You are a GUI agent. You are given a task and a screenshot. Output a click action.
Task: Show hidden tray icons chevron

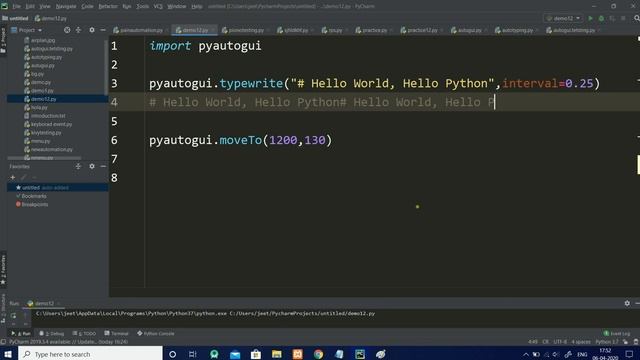pos(526,354)
